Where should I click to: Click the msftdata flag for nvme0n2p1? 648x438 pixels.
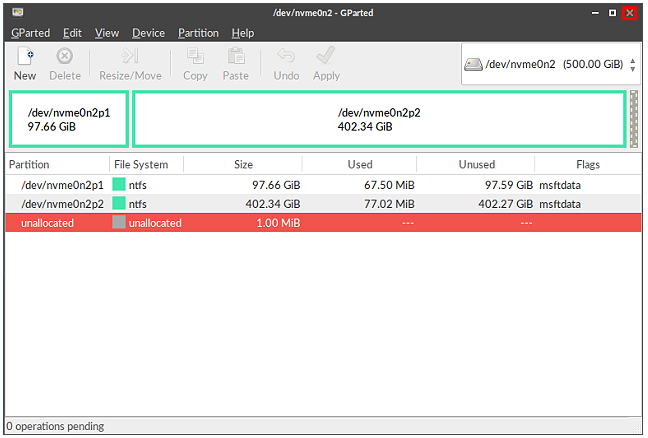pyautogui.click(x=560, y=185)
